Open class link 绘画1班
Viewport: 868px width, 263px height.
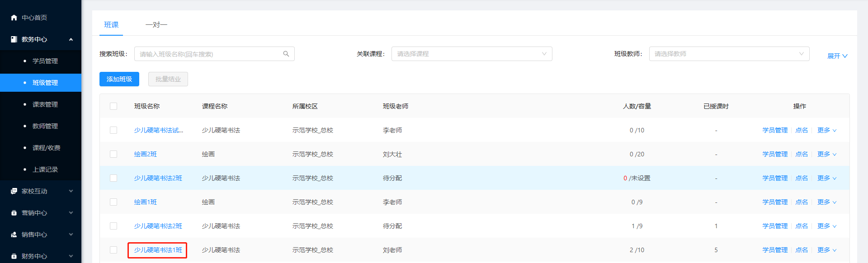coord(146,202)
